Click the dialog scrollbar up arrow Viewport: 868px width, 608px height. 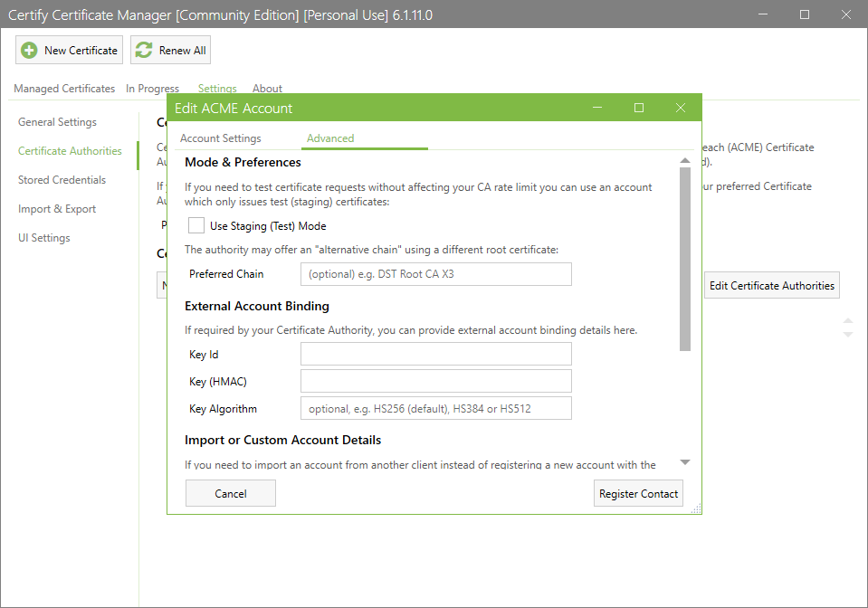[685, 160]
